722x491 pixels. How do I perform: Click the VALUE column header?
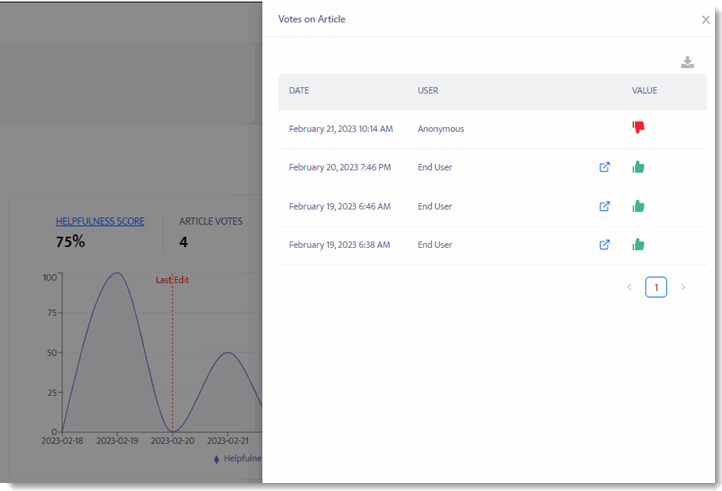(x=644, y=91)
